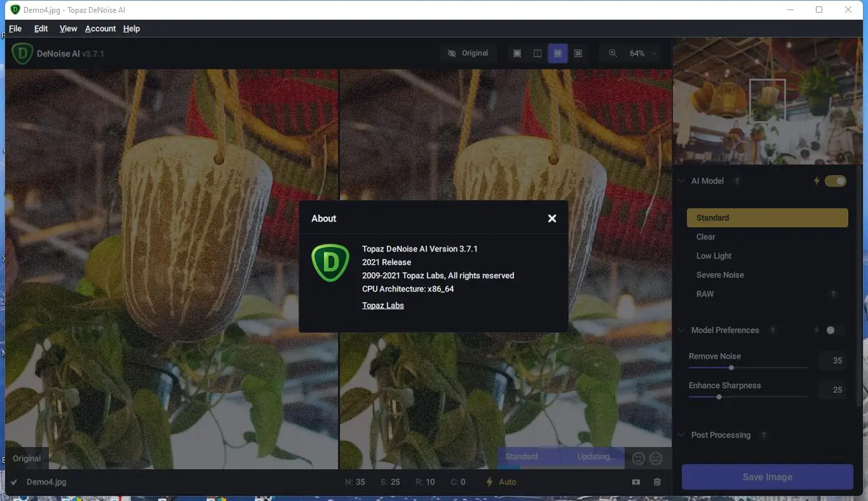Screen dimensions: 868x501
Task: Click "Topaz DeNoise AI Version 3.7.1" text
Action: 420,249
